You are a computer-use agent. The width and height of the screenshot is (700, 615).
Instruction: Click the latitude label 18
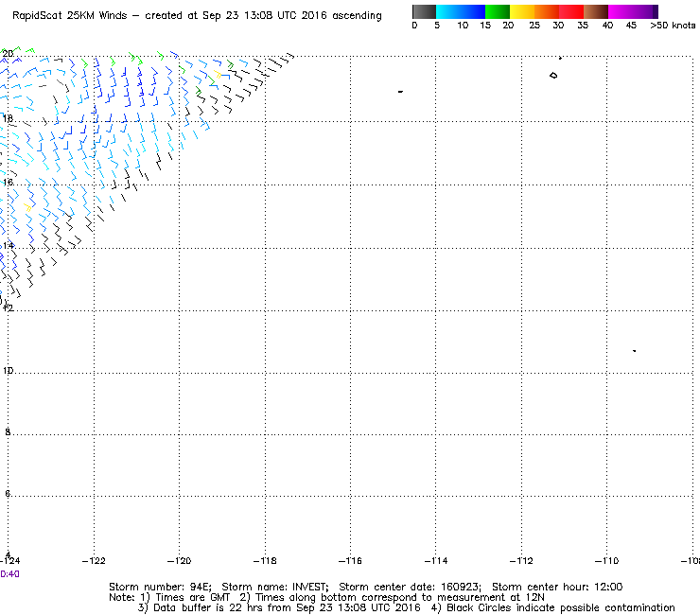tap(8, 118)
